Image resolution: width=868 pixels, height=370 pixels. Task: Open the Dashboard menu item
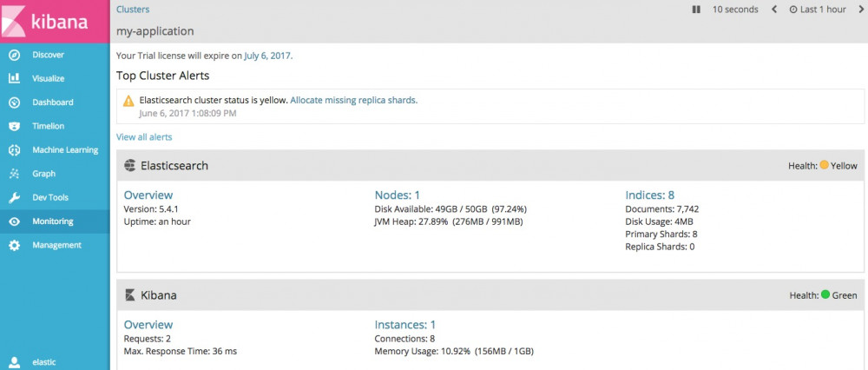click(55, 102)
